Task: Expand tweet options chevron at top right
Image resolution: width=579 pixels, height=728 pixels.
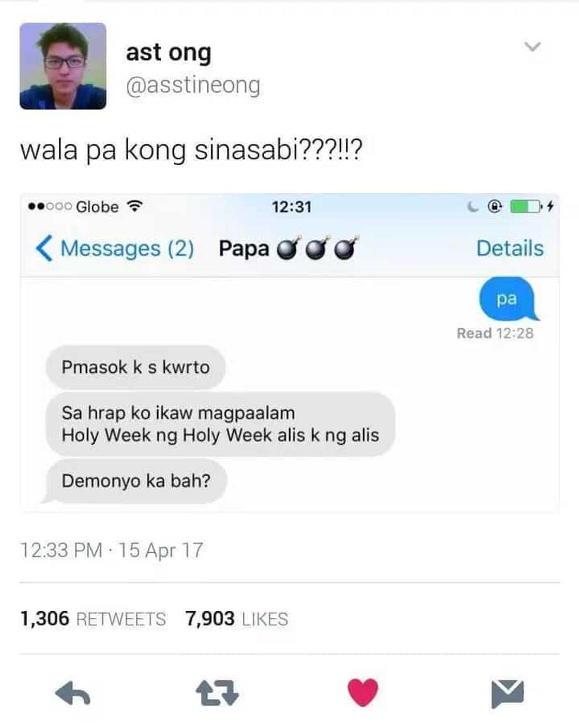Action: coord(532,47)
